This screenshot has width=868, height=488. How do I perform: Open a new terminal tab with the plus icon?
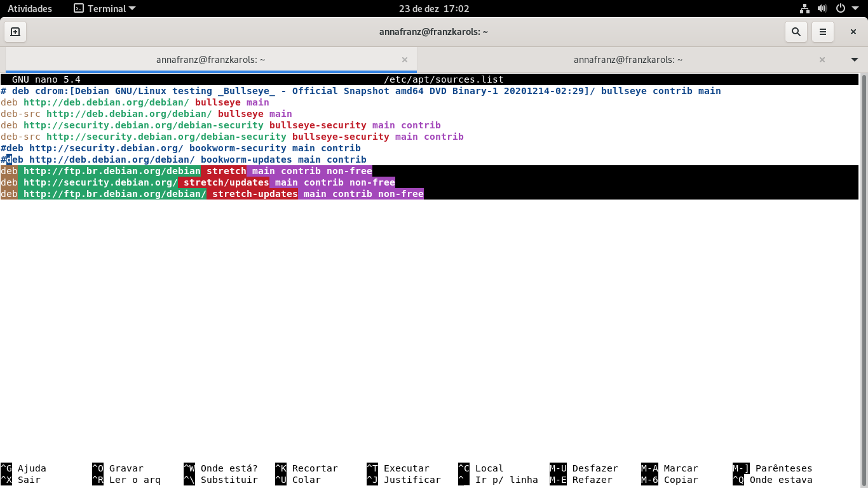[x=15, y=32]
